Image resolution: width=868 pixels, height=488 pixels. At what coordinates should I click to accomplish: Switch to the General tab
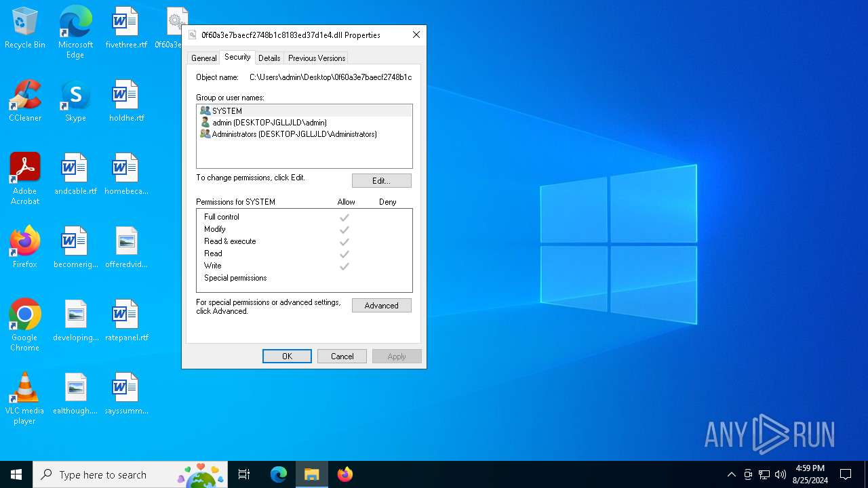tap(203, 58)
